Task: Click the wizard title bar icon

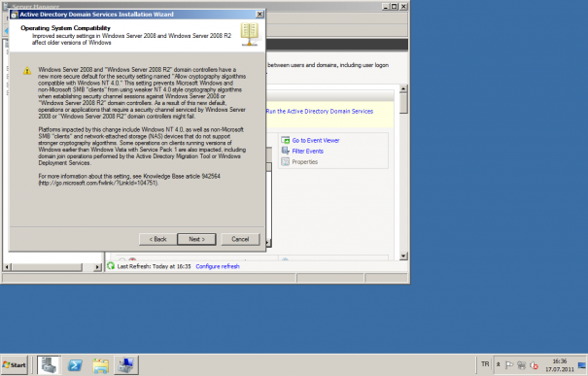Action: coord(15,15)
